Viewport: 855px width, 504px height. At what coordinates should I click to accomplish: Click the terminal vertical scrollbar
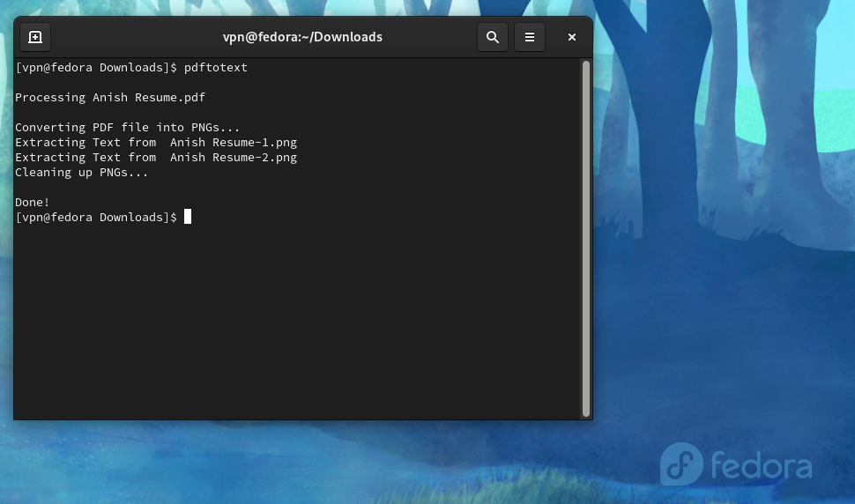586,238
